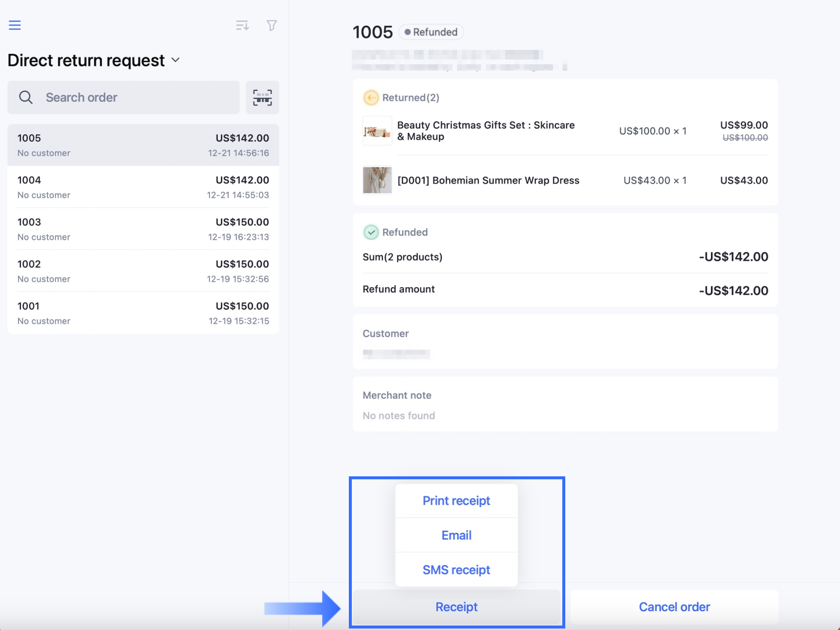
Task: Choose Print receipt from the menu
Action: coord(456,501)
